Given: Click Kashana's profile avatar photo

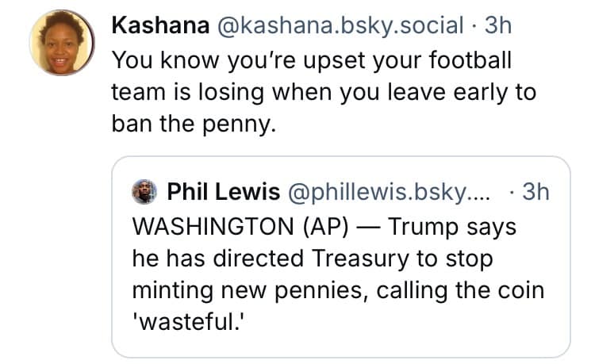Looking at the screenshot, I should [62, 43].
